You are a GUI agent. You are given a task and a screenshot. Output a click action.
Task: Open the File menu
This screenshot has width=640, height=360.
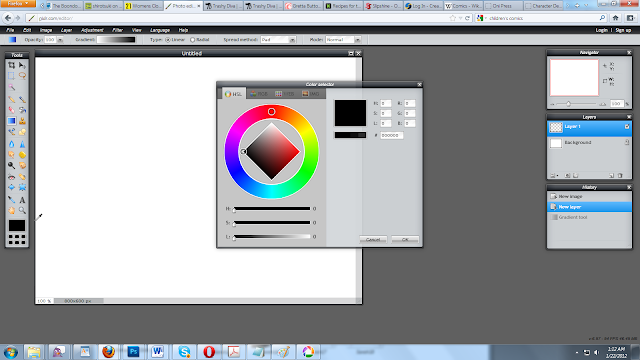[10, 30]
